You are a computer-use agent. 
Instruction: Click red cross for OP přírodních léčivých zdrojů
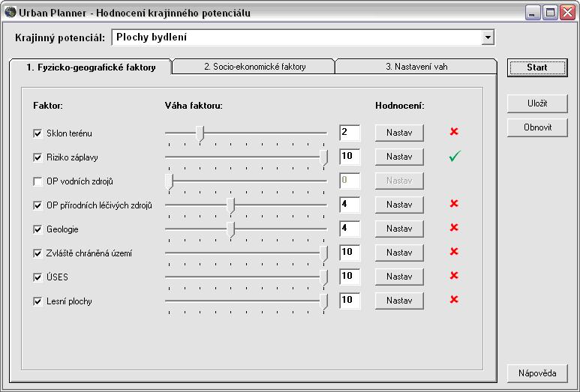[454, 203]
